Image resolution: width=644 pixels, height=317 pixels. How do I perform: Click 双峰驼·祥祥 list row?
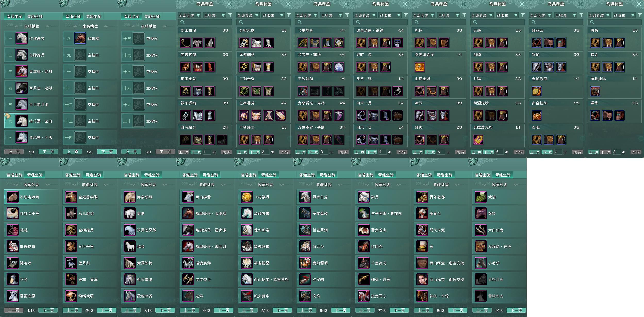pyautogui.click(x=499, y=246)
